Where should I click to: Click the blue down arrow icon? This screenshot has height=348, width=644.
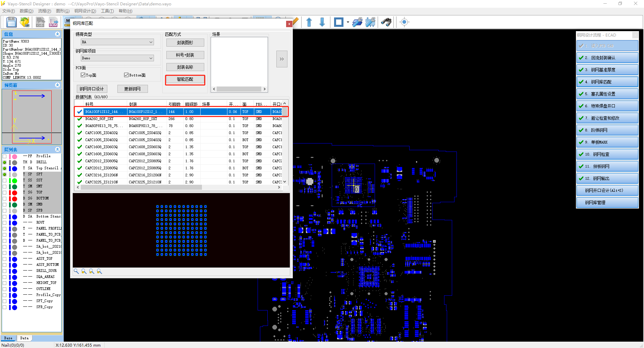pos(322,22)
